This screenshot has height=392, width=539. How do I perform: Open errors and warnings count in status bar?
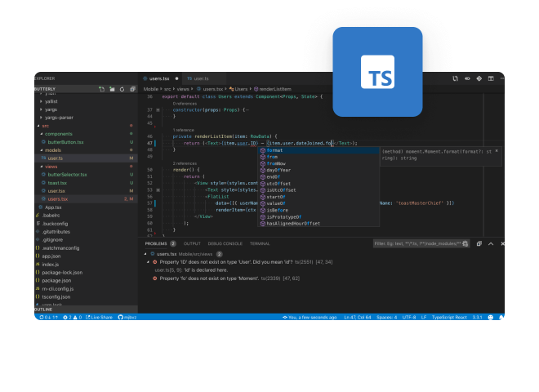pos(71,317)
